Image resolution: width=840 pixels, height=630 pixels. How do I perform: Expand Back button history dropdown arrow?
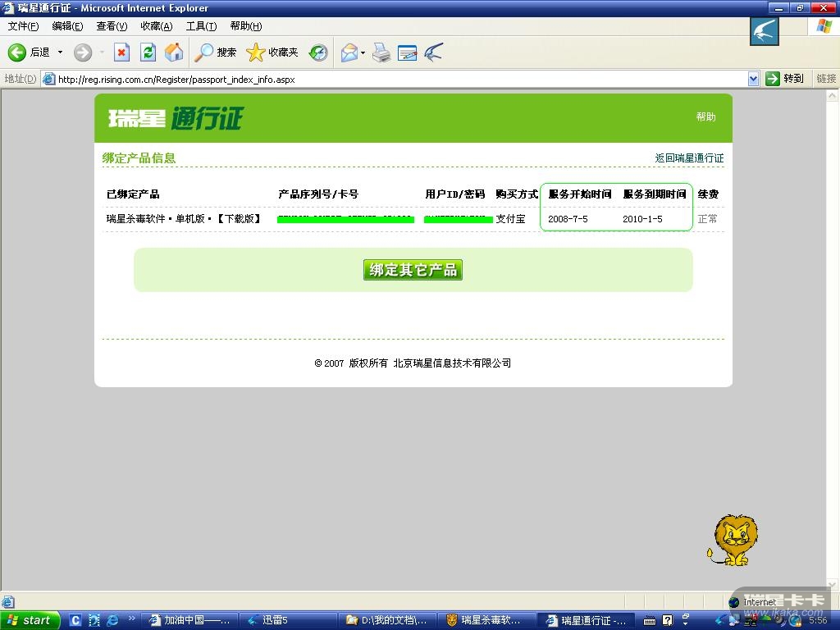pos(60,52)
